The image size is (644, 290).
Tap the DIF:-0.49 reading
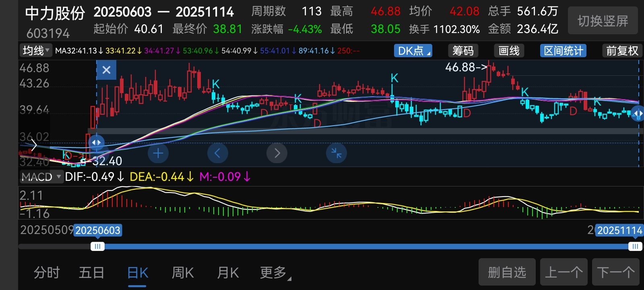(x=94, y=177)
